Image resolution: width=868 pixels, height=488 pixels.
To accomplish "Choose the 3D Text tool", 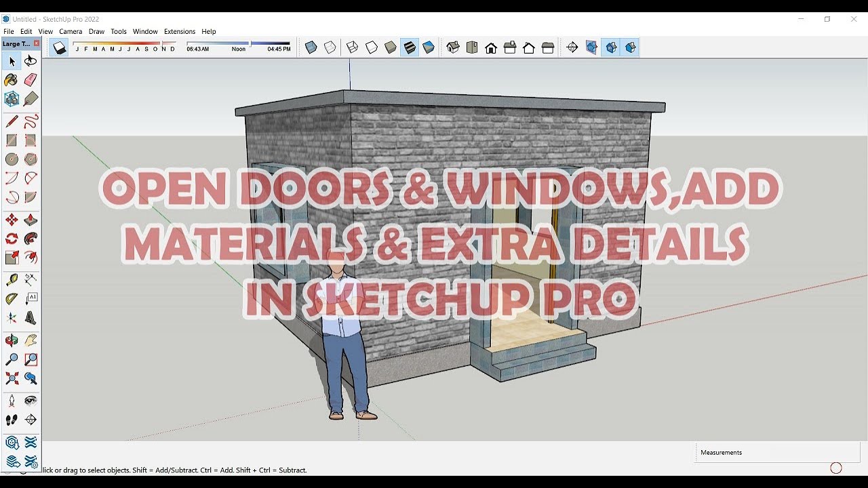I will (31, 318).
